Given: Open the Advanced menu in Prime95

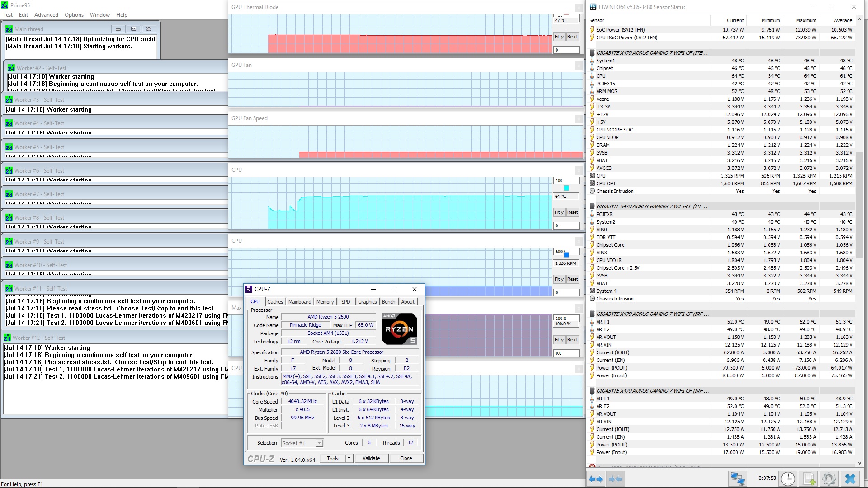Looking at the screenshot, I should click(46, 15).
